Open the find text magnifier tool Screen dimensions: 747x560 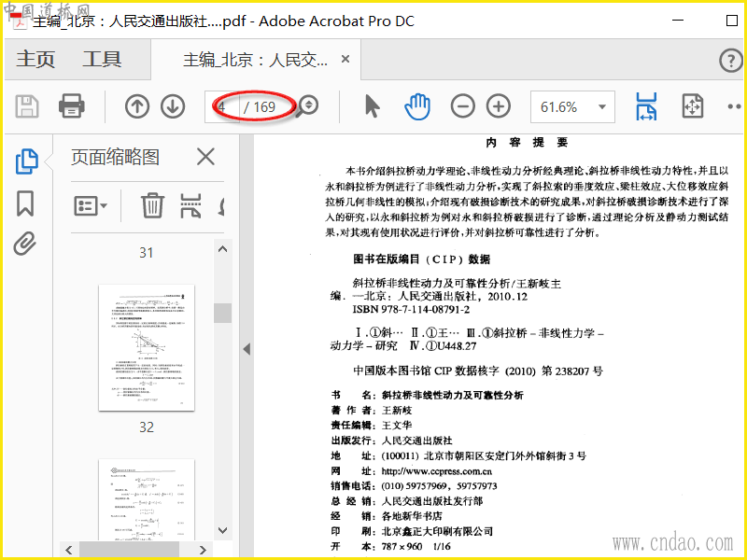click(x=307, y=106)
